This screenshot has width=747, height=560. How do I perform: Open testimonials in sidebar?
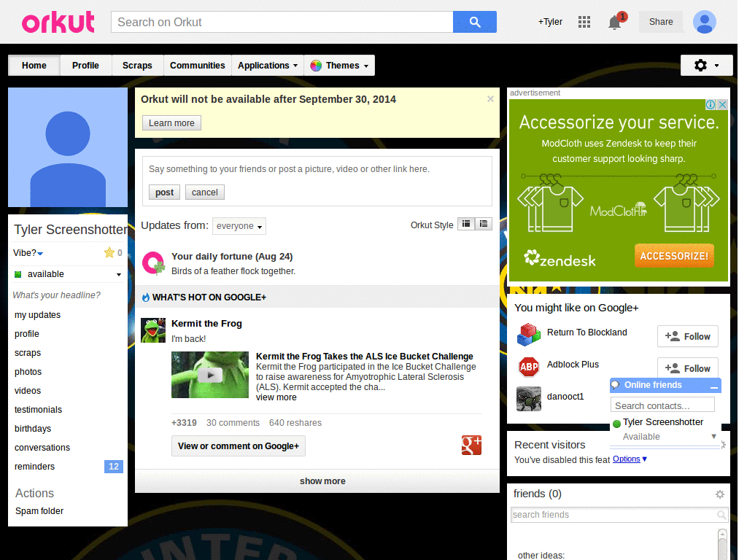click(x=38, y=410)
